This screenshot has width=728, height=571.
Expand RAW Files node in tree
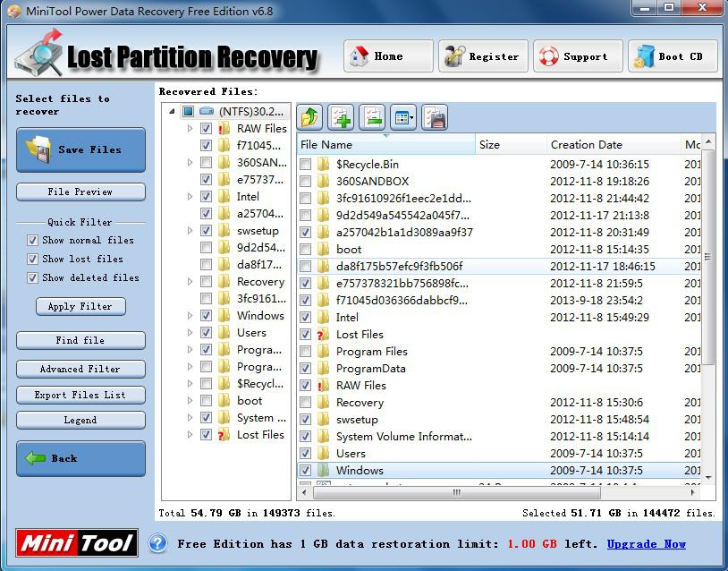click(x=190, y=129)
